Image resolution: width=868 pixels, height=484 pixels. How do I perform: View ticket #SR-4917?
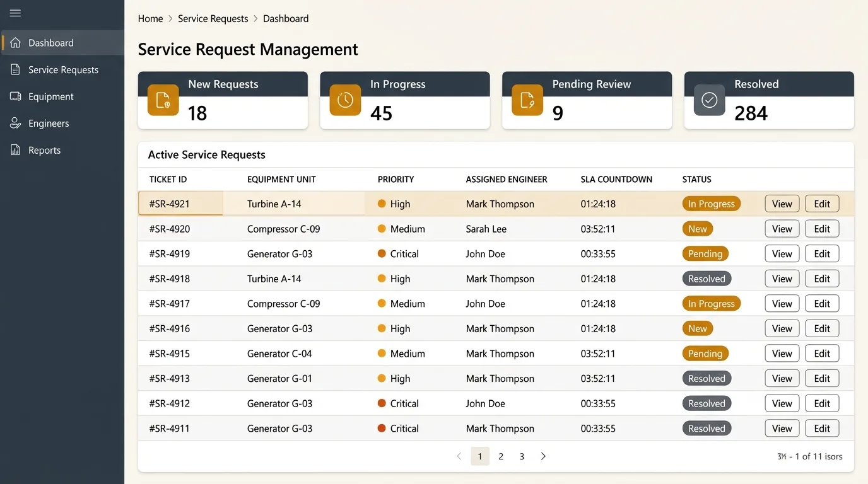pyautogui.click(x=782, y=304)
